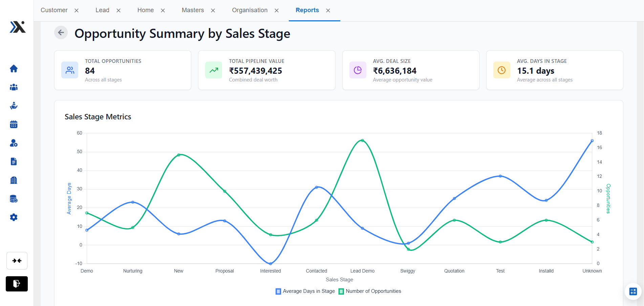Switch to the Lead tab

102,10
